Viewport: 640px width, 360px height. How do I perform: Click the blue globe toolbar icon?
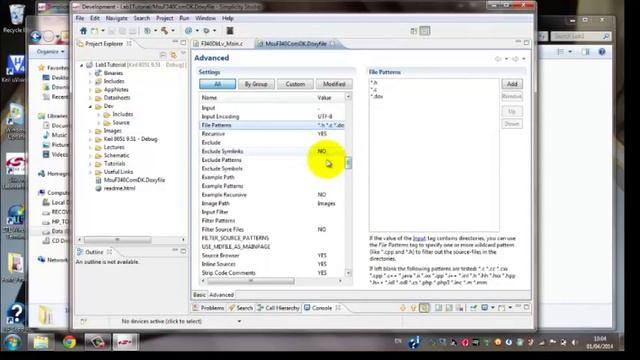[188, 31]
